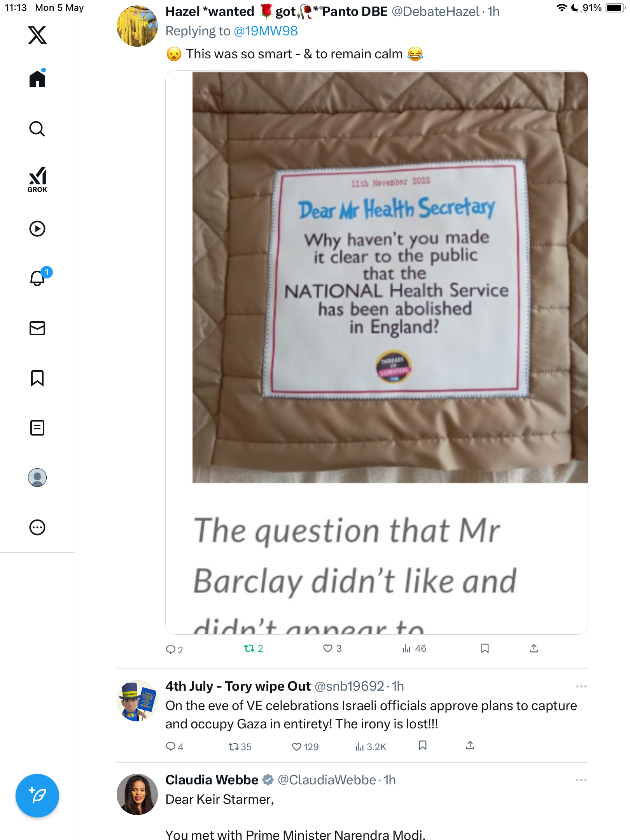
Task: Open the Search magnifier in sidebar
Action: coord(37,129)
